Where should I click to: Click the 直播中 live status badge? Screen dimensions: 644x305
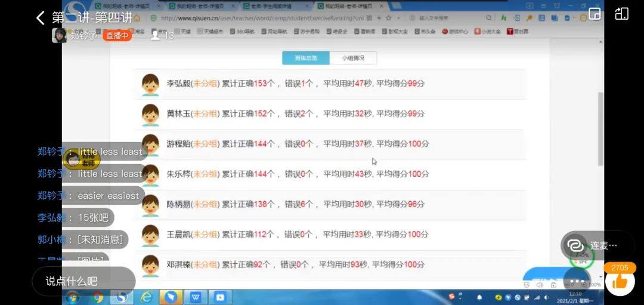click(117, 35)
